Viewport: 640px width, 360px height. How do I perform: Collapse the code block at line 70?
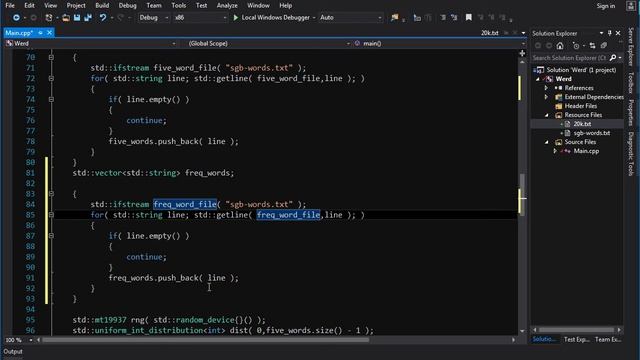[x=51, y=58]
